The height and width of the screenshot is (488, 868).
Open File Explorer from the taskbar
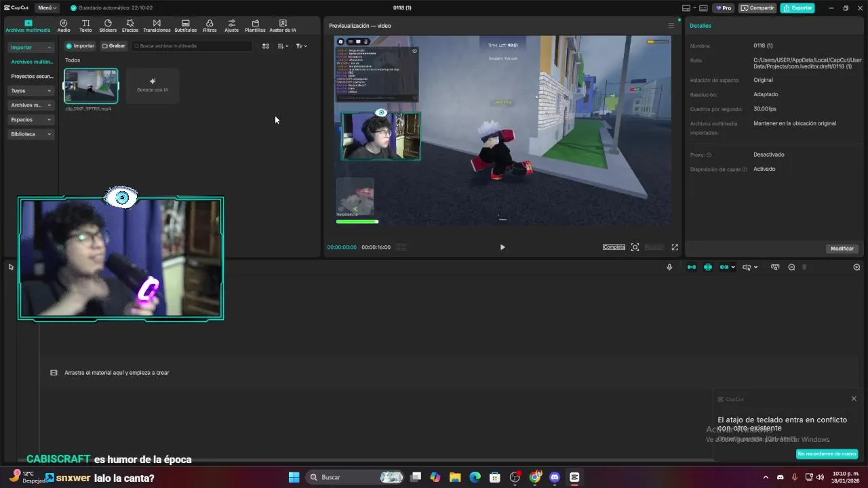coord(455,477)
